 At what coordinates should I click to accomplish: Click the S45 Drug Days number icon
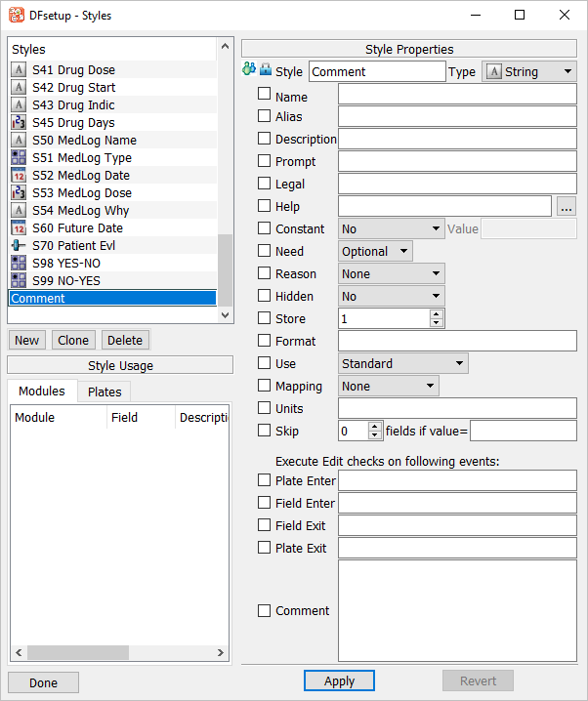19,123
